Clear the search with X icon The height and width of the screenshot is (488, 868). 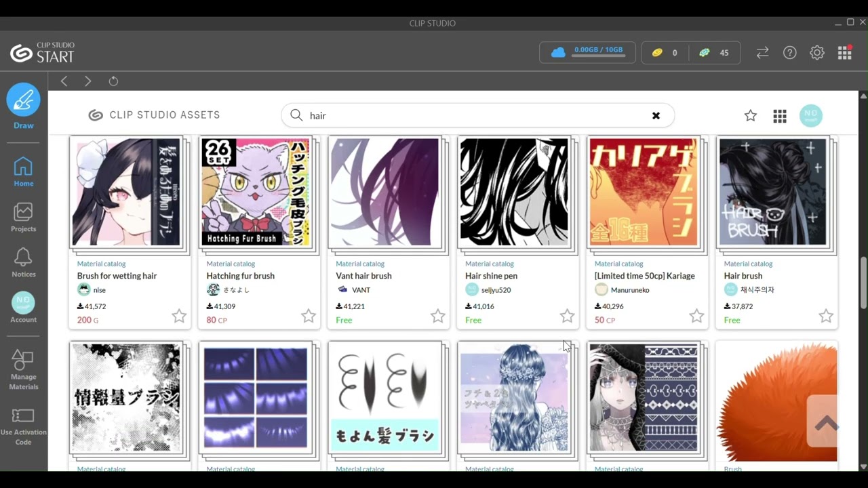pos(656,115)
